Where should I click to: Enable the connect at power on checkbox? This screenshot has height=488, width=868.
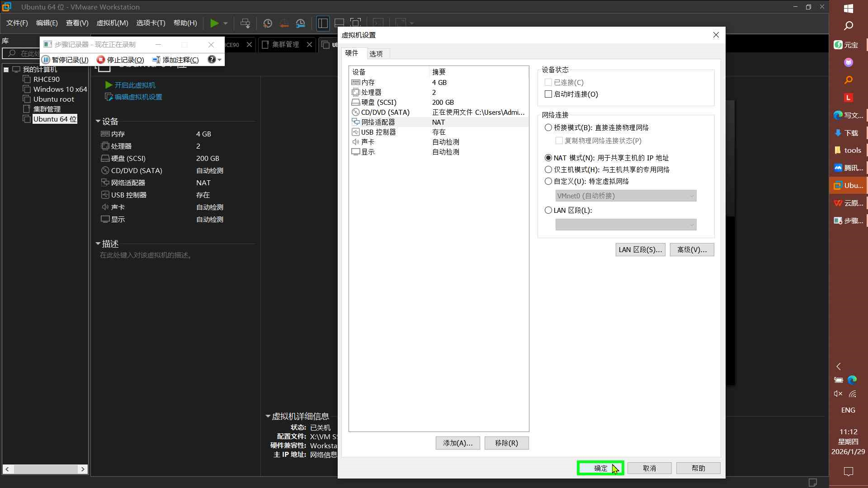point(548,94)
